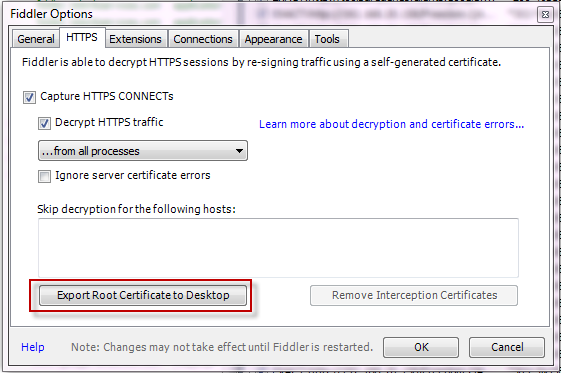Enable Ignore server certificate errors

[x=44, y=176]
